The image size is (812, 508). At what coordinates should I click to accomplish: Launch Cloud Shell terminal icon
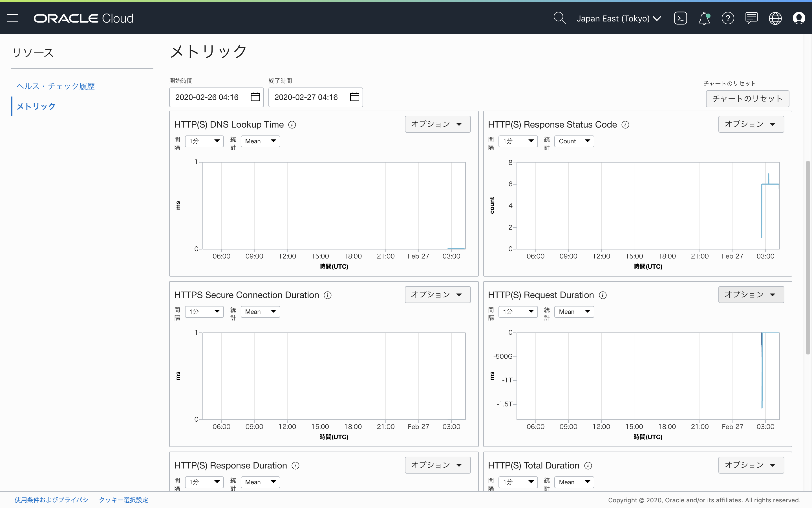tap(680, 18)
